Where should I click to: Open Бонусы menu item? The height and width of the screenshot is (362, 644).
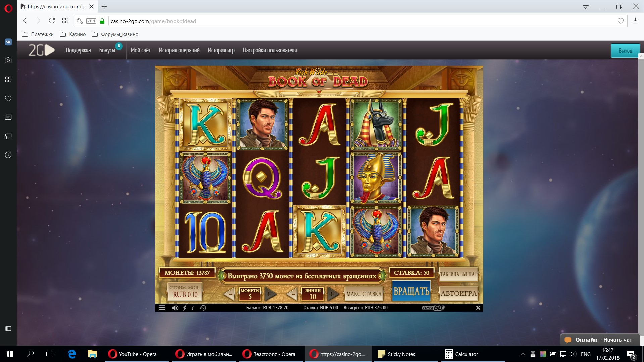[107, 50]
